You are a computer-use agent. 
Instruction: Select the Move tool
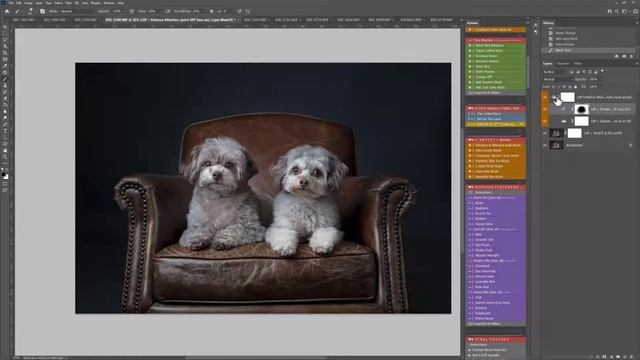5,27
